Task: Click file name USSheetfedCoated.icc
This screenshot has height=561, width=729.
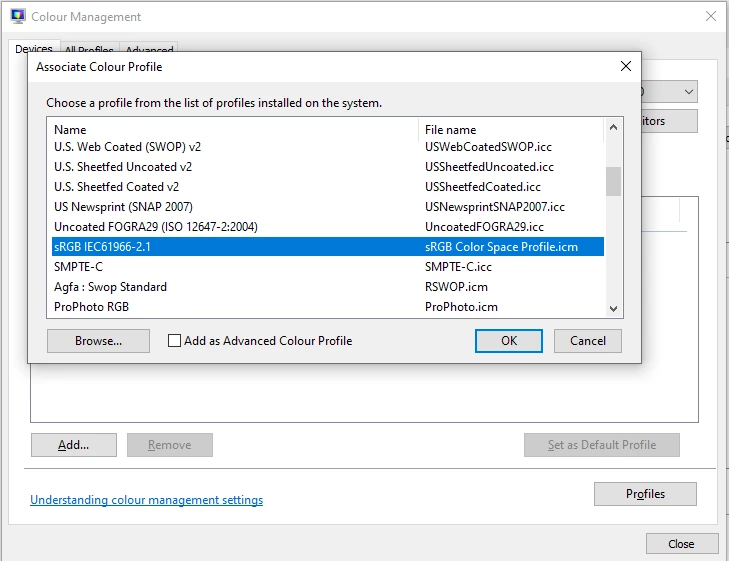Action: 483,187
